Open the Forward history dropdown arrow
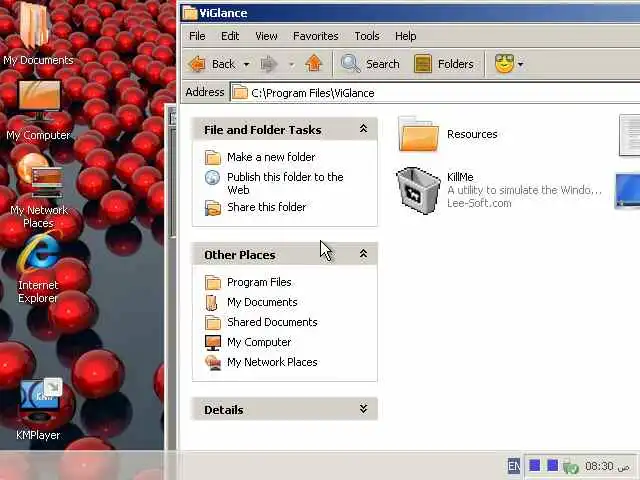 click(x=291, y=64)
